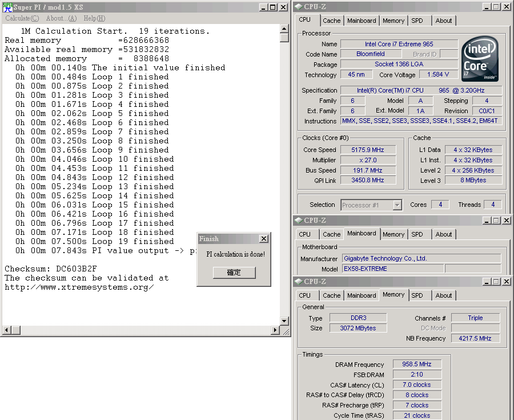Image resolution: width=514 pixels, height=420 pixels.
Task: Click the memory size value 3072 MBytes
Action: pyautogui.click(x=358, y=328)
